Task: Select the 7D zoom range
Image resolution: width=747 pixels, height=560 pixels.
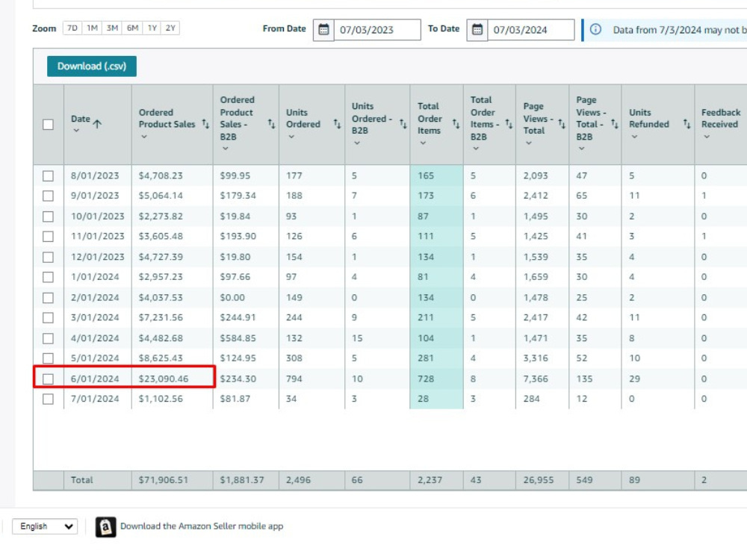Action: 72,28
